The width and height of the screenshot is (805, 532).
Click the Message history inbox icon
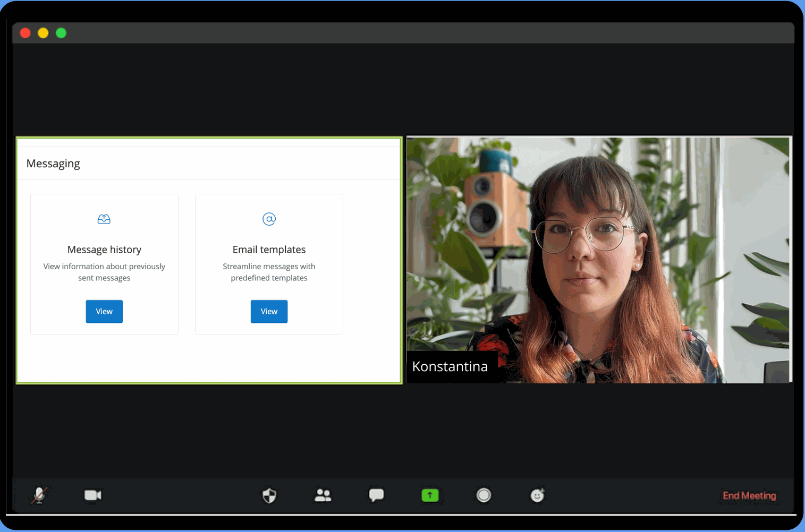104,219
